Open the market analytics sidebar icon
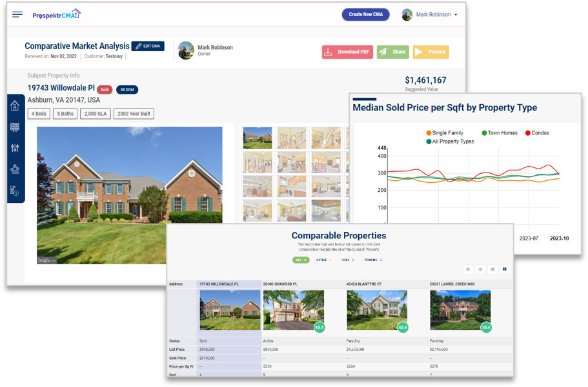This screenshot has width=588, height=387. [x=15, y=169]
